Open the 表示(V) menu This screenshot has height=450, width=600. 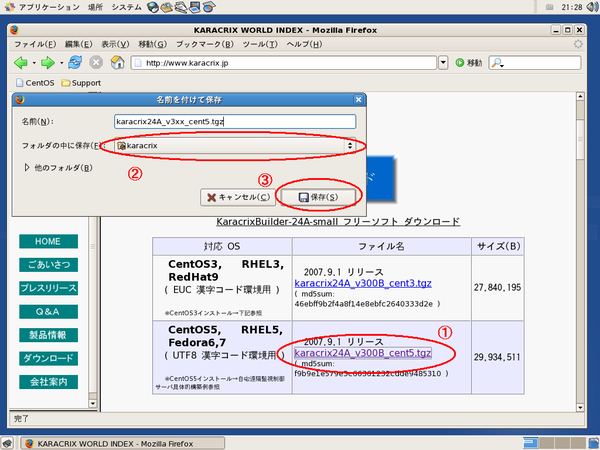coord(115,44)
